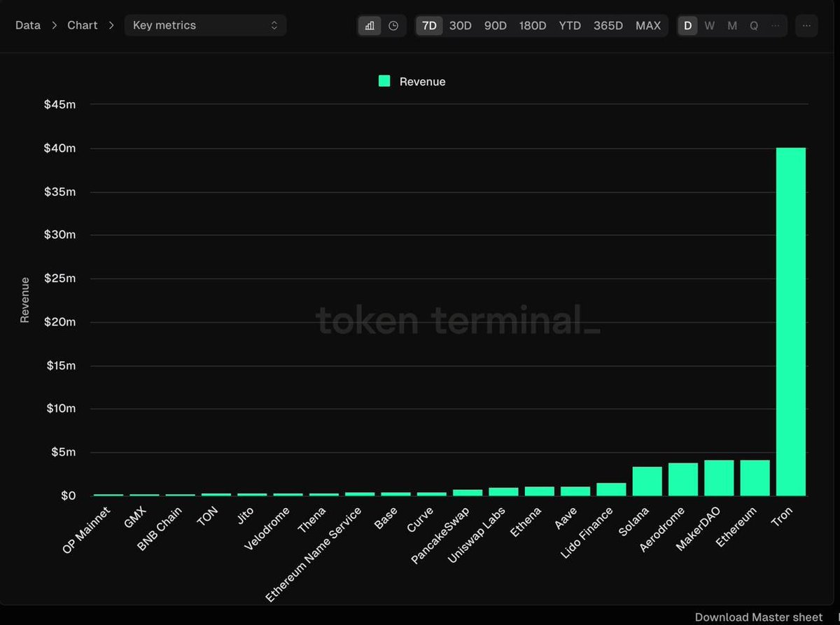The width and height of the screenshot is (840, 625).
Task: Click the Uniswap Labs revenue bar
Action: pyautogui.click(x=503, y=491)
